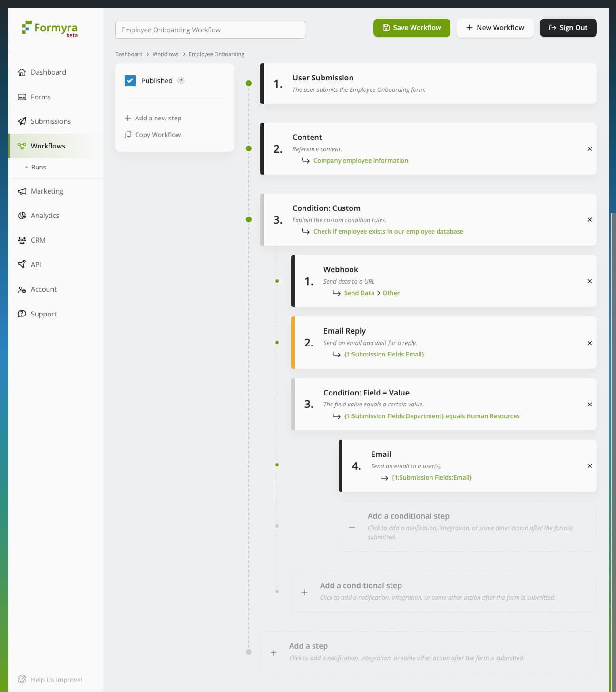This screenshot has height=692, width=616.
Task: Open Analytics using its chart icon
Action: pyautogui.click(x=22, y=216)
